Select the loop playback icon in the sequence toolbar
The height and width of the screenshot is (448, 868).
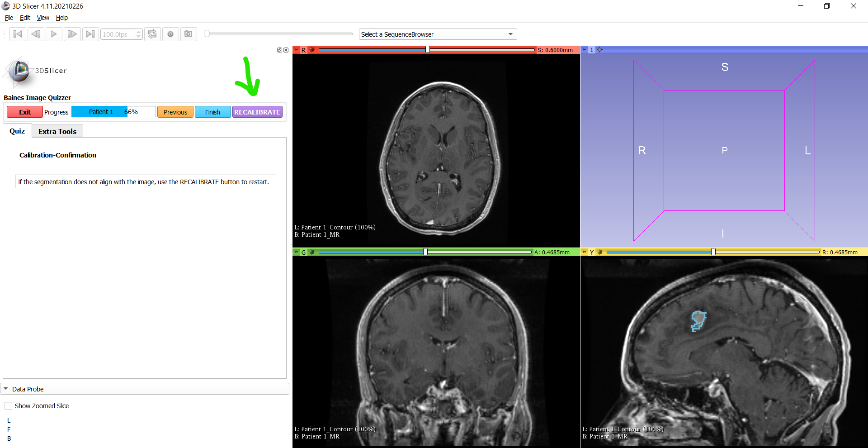[152, 34]
